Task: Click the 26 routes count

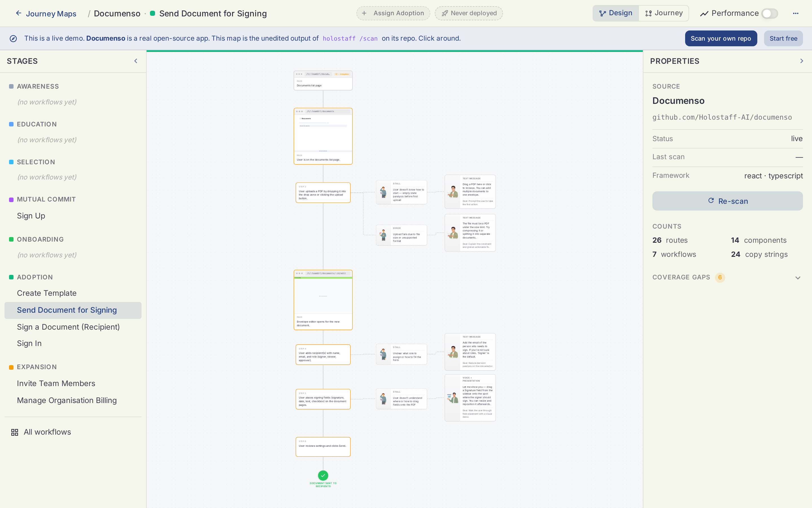Action: point(670,240)
